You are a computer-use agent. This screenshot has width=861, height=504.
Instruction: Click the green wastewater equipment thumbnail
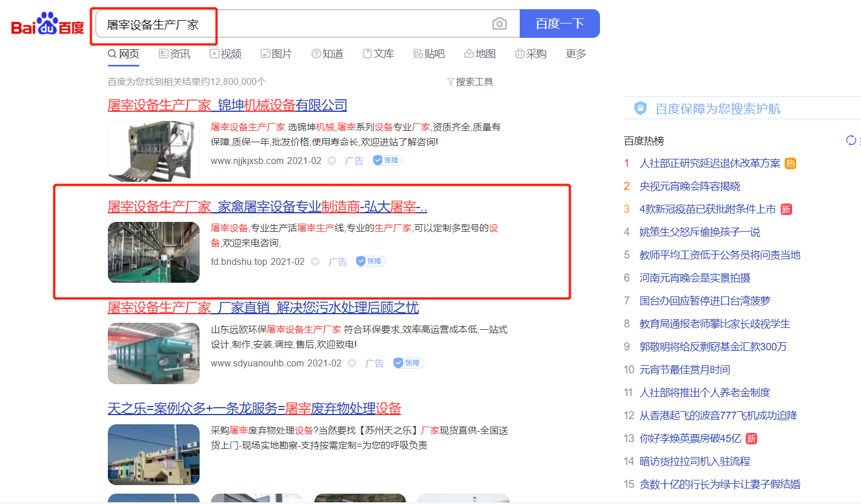coord(154,353)
